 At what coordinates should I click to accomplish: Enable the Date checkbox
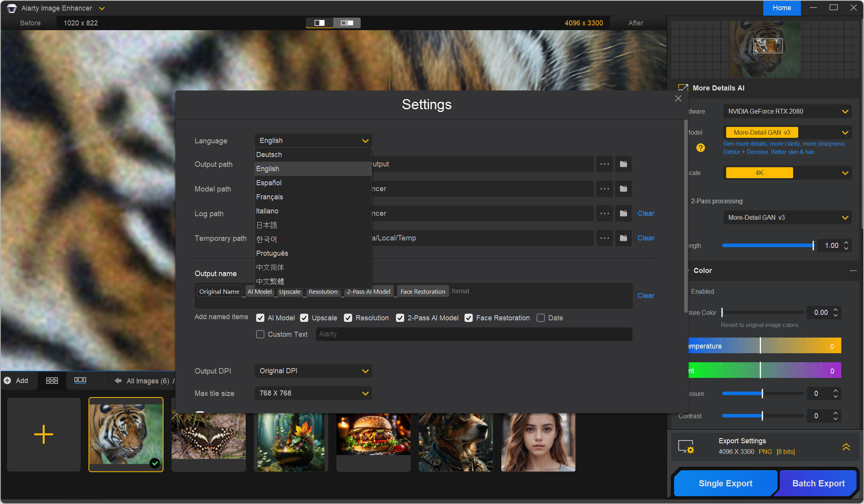pyautogui.click(x=540, y=318)
